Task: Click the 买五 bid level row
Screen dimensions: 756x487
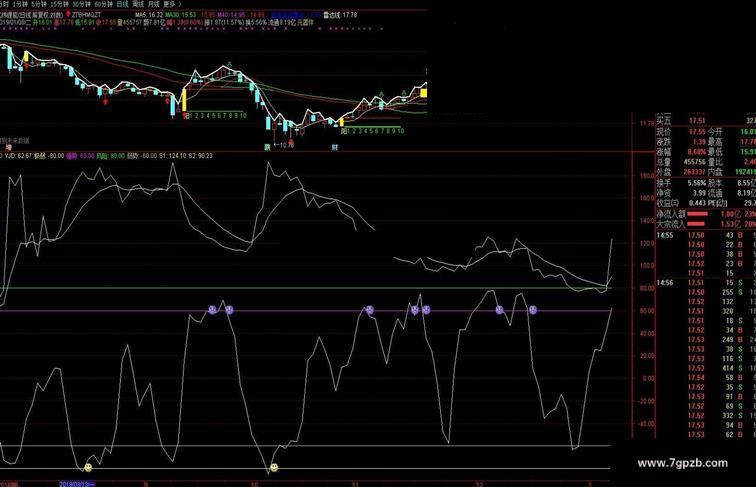Action: coord(706,121)
